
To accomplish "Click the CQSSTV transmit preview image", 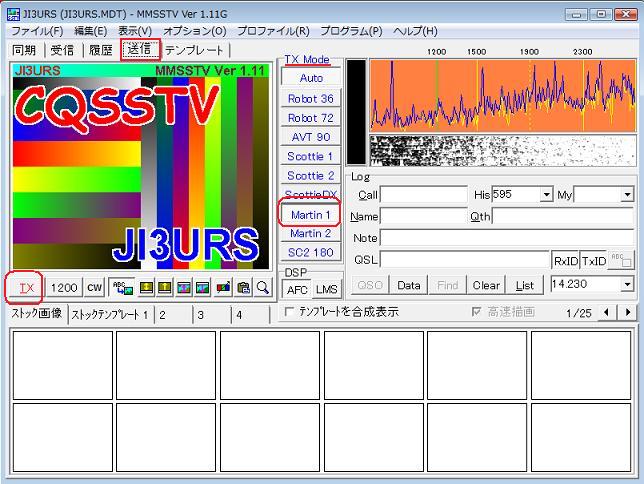I will [141, 167].
